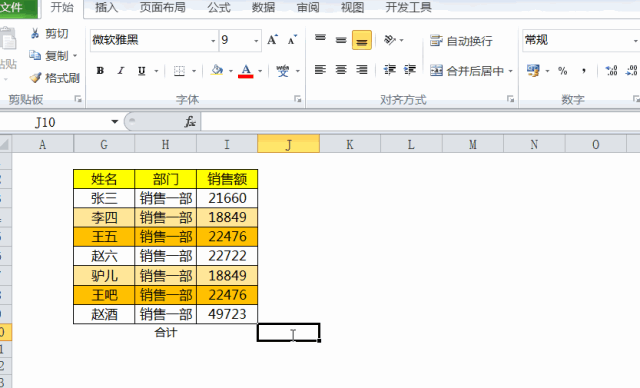Open the font name dropdown 微软雅黑
The height and width of the screenshot is (388, 640).
click(x=213, y=41)
